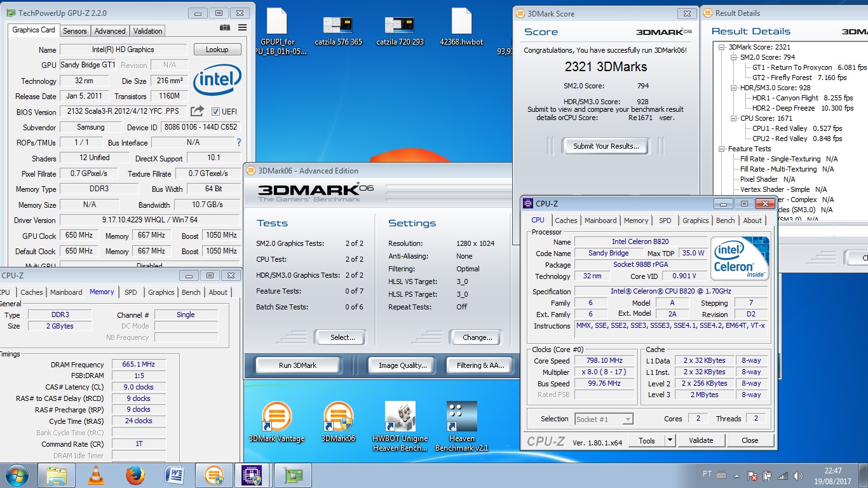
Task: Open the 3DMark Vantage desktop shortcut
Action: coord(276,422)
